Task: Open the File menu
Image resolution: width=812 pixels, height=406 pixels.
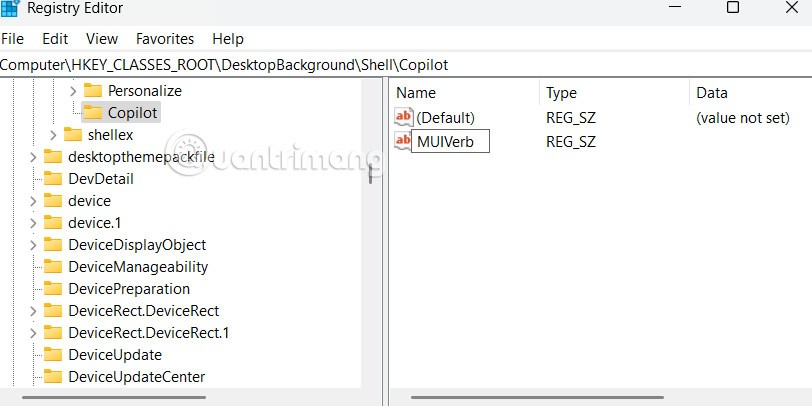Action: click(x=12, y=39)
